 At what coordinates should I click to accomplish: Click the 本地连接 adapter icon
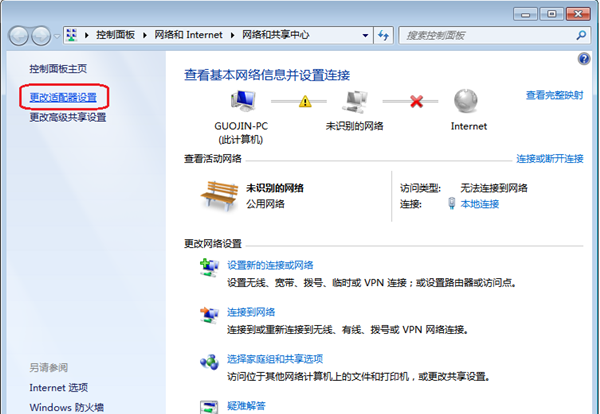tap(452, 204)
